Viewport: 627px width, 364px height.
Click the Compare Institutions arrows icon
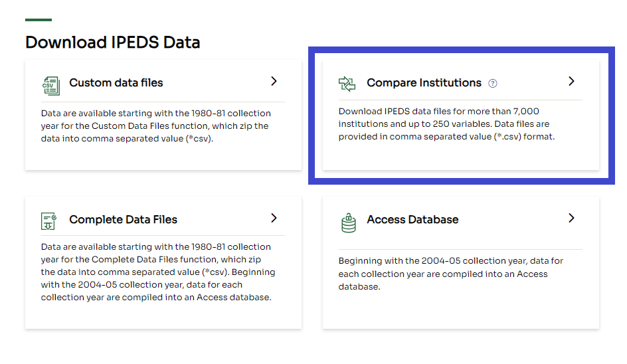click(347, 84)
